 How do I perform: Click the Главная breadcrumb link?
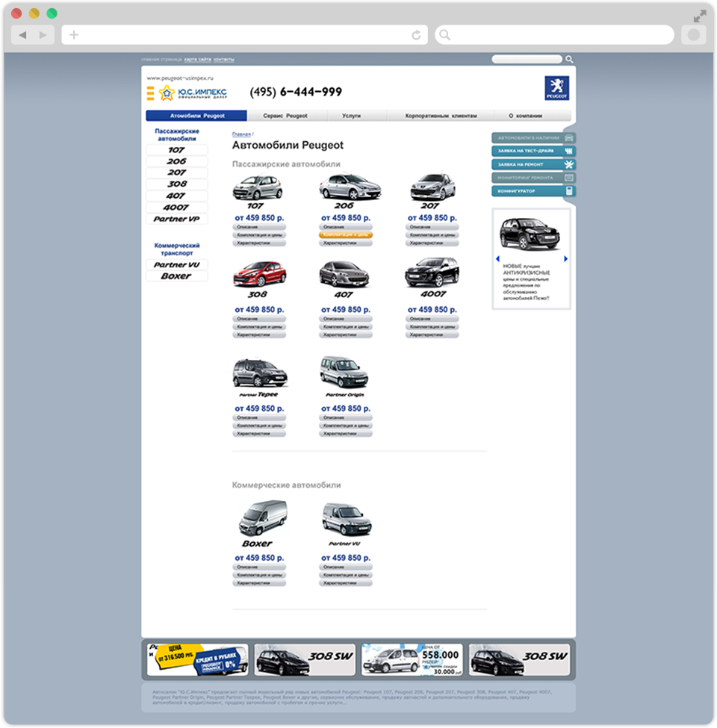(241, 134)
